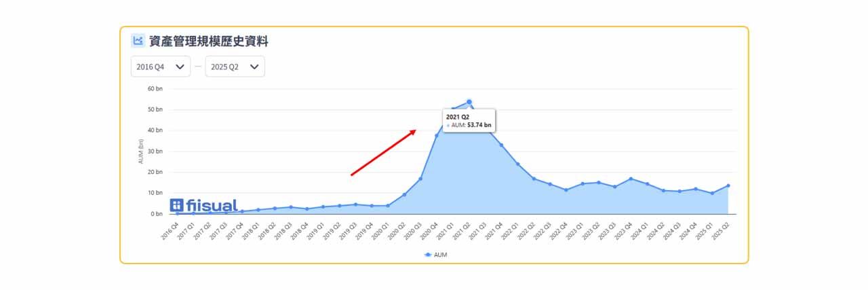Image resolution: width=868 pixels, height=290 pixels.
Task: Open the start quarter dropdown showing 2016 Q4
Action: coord(161,67)
